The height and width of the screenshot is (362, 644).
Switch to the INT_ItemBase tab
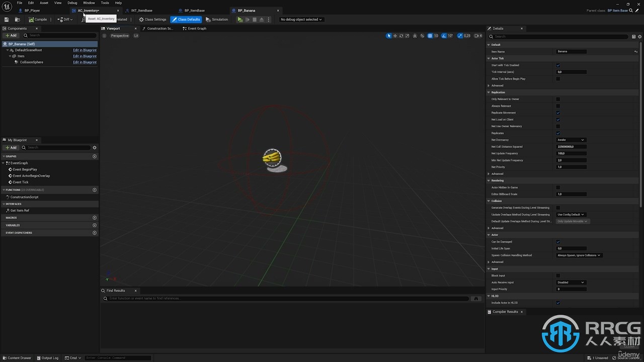point(142,11)
